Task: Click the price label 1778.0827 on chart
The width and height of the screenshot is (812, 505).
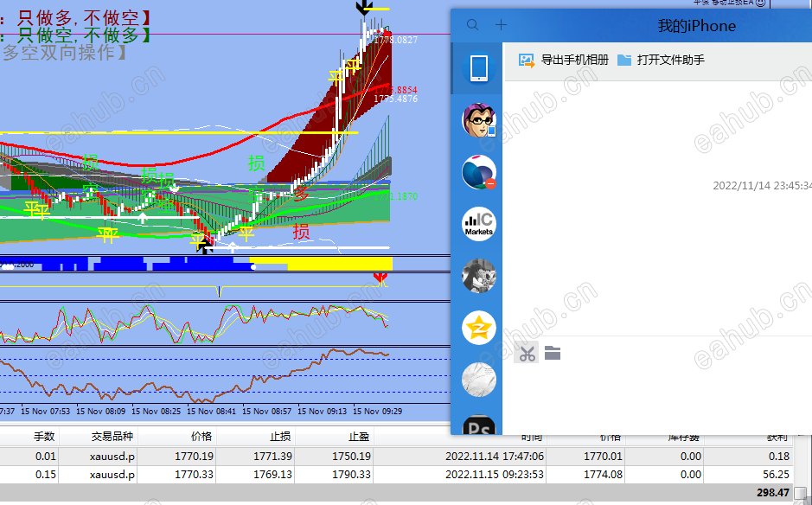Action: pyautogui.click(x=396, y=40)
